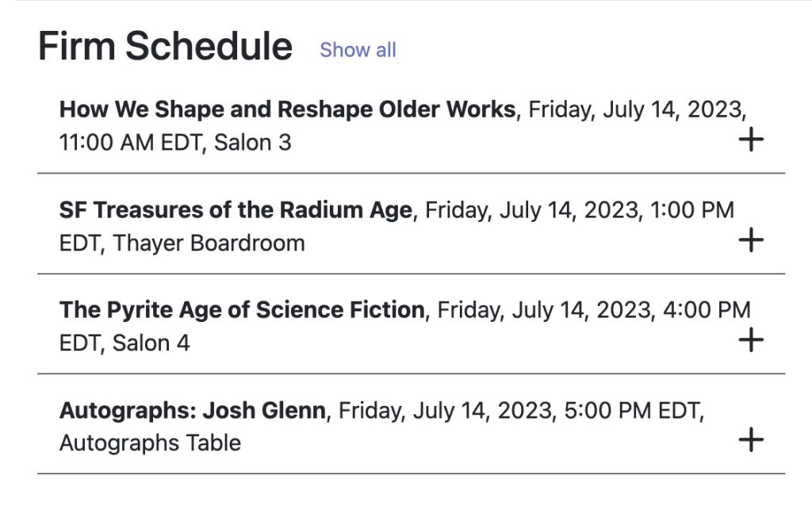Open Autographs: Josh Glenn with its plus icon
Image resolution: width=812 pixels, height=506 pixels.
[x=750, y=439]
